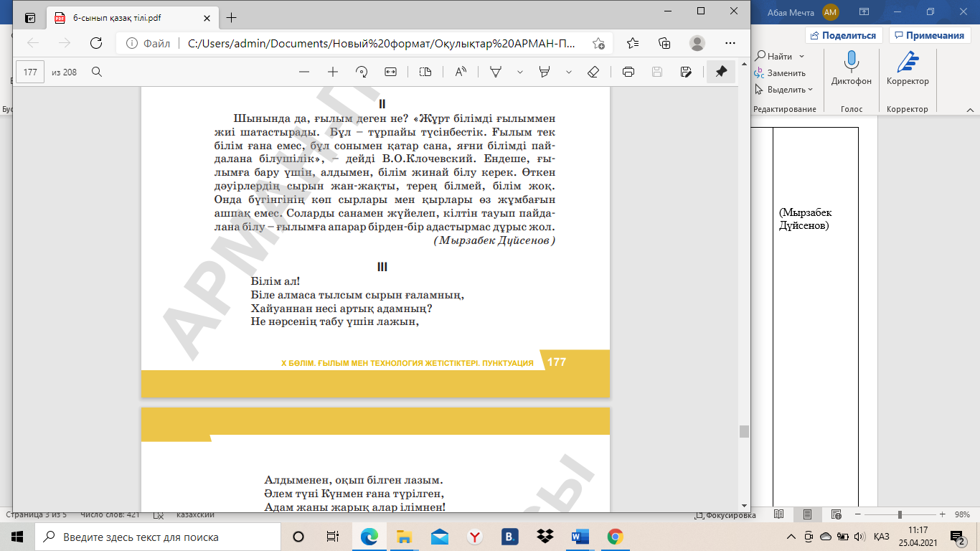Click the Edge PDF vertical scrollbar thumb
Image resolution: width=980 pixels, height=551 pixels.
(x=744, y=431)
